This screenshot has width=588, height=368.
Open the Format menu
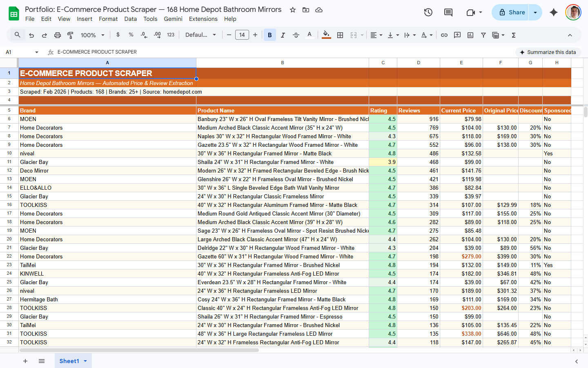(x=108, y=19)
